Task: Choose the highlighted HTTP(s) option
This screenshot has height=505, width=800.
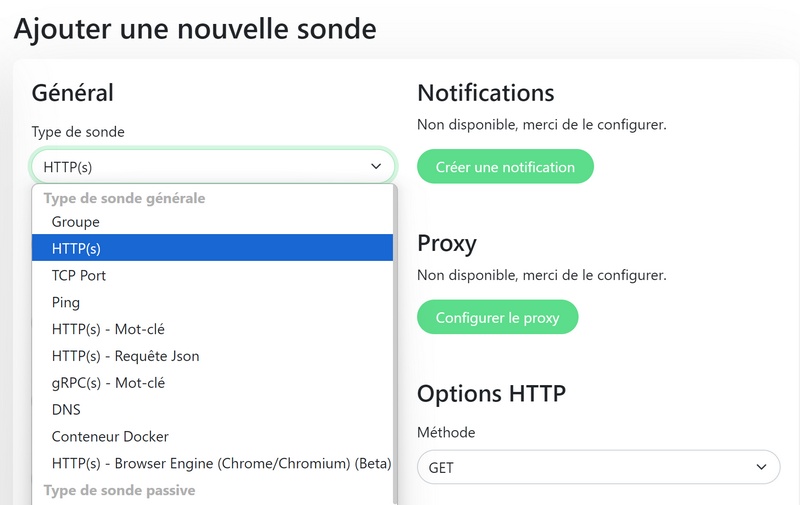Action: pos(77,248)
